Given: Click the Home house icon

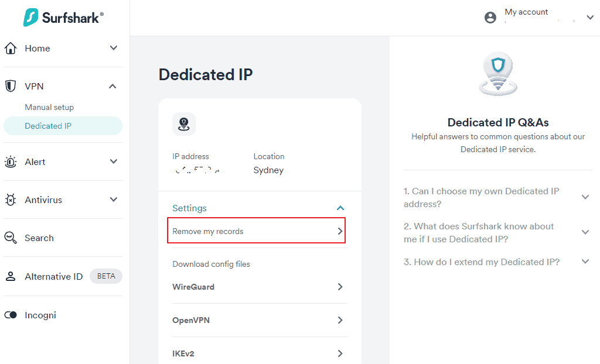Looking at the screenshot, I should [11, 48].
